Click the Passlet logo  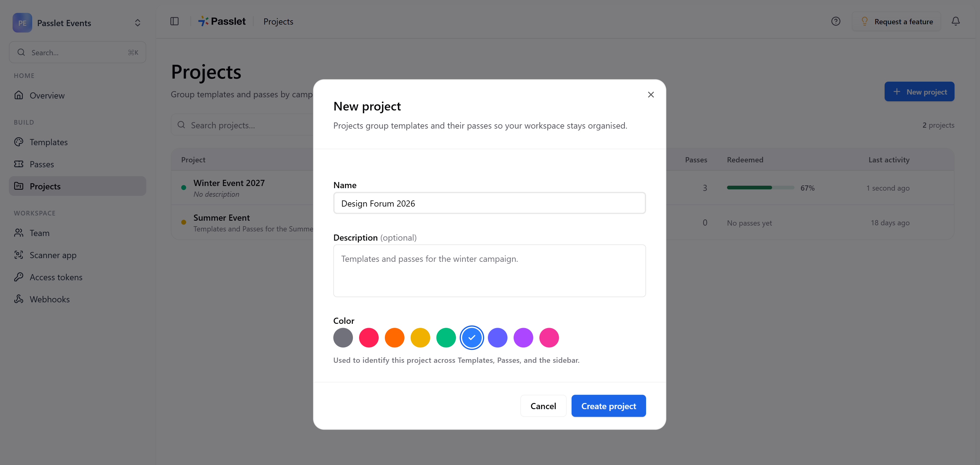[x=222, y=21]
